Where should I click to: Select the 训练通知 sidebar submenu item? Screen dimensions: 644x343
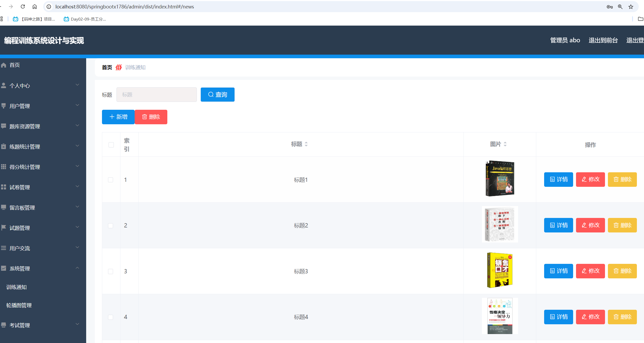coord(16,287)
